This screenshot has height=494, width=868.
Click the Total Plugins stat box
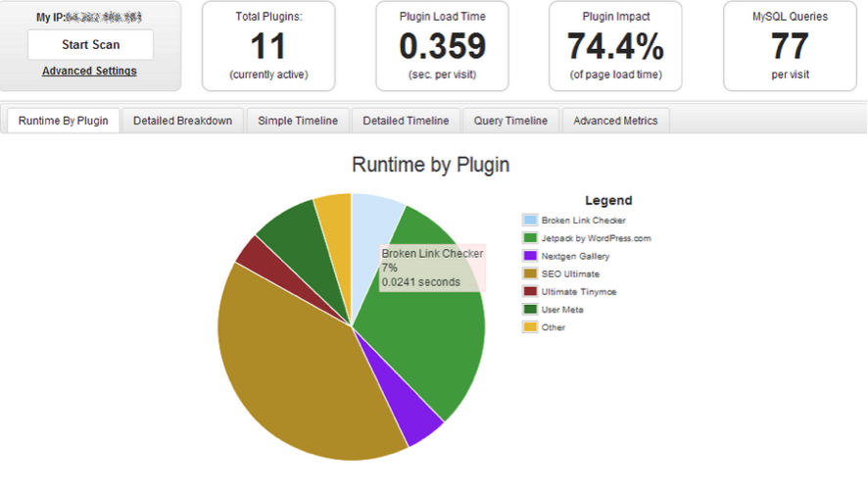coord(268,46)
